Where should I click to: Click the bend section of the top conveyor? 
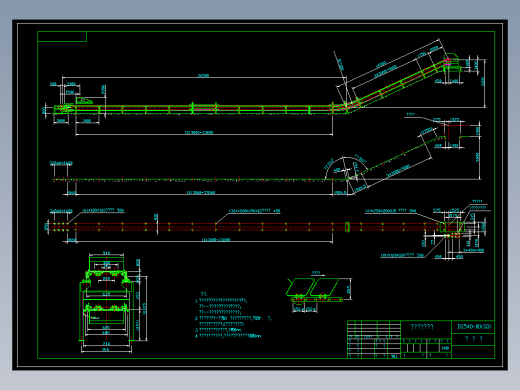pyautogui.click(x=345, y=106)
